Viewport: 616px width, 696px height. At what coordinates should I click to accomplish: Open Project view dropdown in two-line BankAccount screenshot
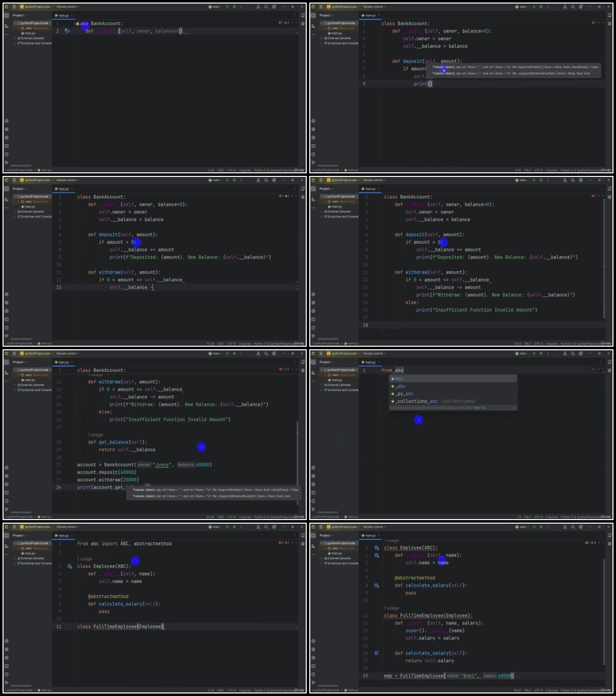coord(20,15)
